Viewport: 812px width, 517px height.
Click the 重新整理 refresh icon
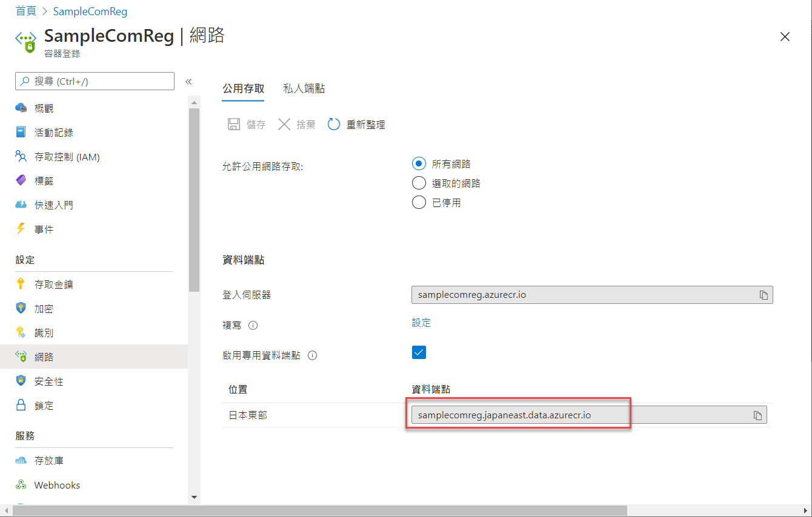334,124
